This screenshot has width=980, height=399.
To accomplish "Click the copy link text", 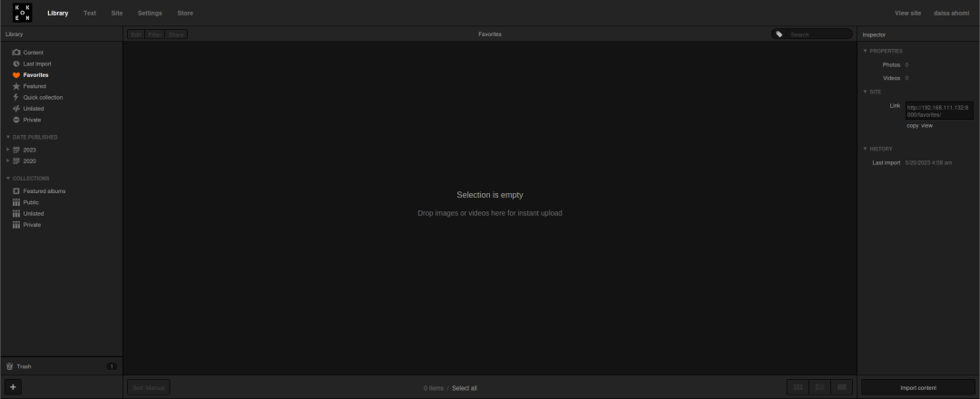I will click(x=913, y=125).
